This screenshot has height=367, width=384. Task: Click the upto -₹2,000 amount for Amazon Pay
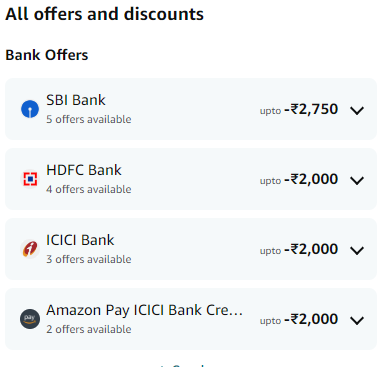click(299, 319)
